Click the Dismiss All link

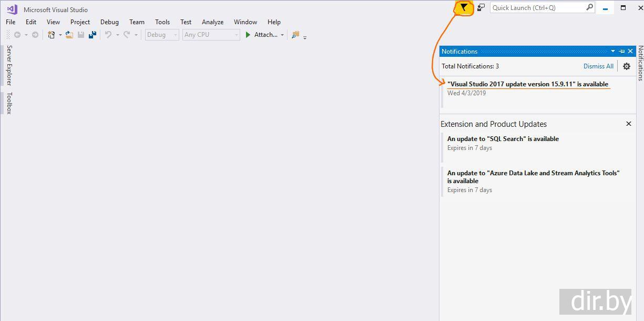(598, 66)
